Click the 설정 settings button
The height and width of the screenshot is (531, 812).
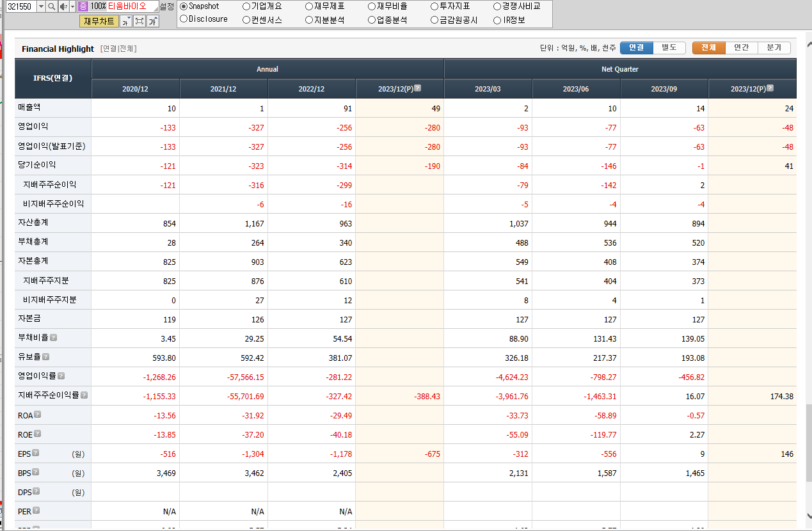tap(166, 6)
